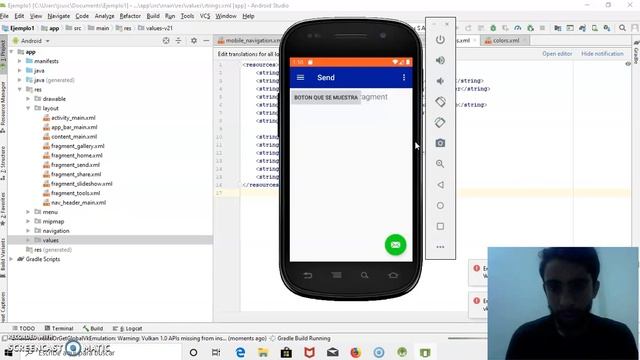Tap the phone hardware search key
Screen dimensions: 640x360
(x=364, y=276)
